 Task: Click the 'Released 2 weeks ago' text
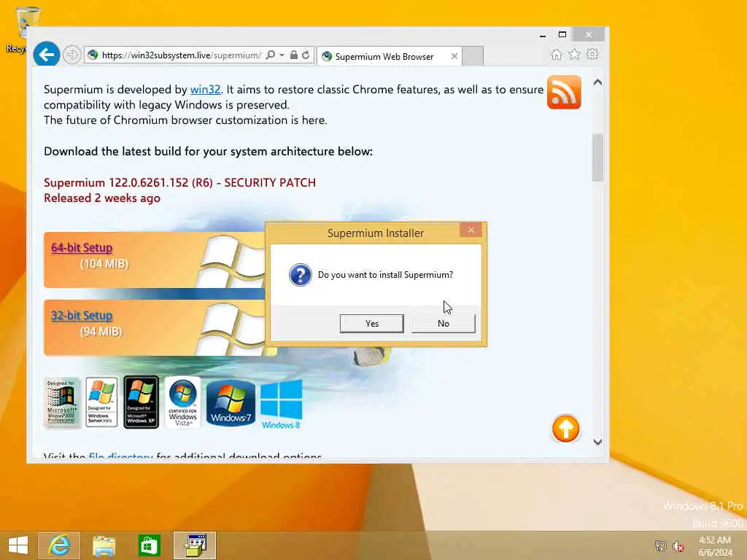coord(102,198)
